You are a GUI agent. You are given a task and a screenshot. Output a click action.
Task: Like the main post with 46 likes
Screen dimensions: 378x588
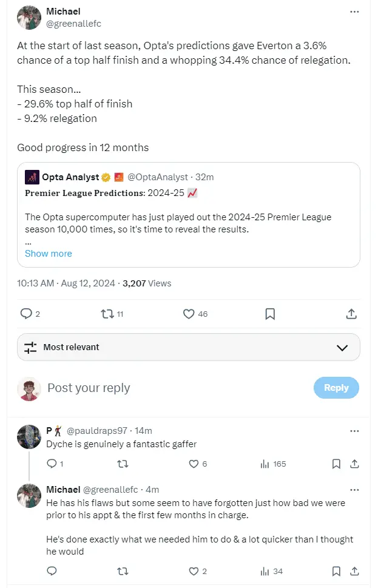click(189, 314)
